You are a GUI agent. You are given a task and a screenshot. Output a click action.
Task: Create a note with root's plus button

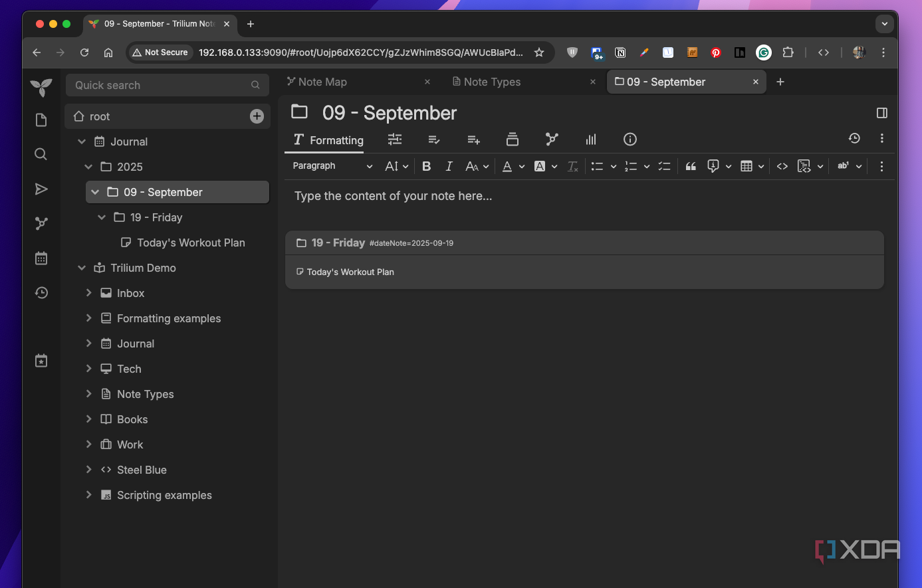[257, 116]
